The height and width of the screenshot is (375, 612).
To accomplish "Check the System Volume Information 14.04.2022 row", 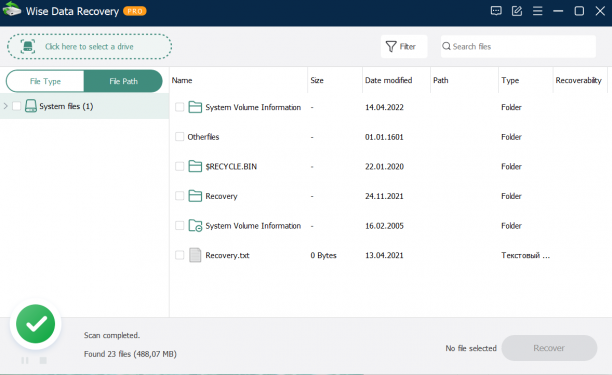I will [x=180, y=107].
